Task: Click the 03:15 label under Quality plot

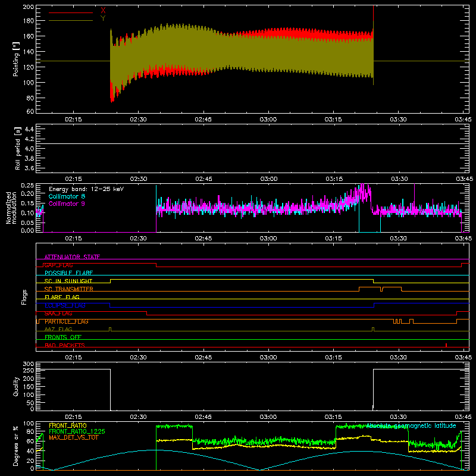Action: coord(333,417)
